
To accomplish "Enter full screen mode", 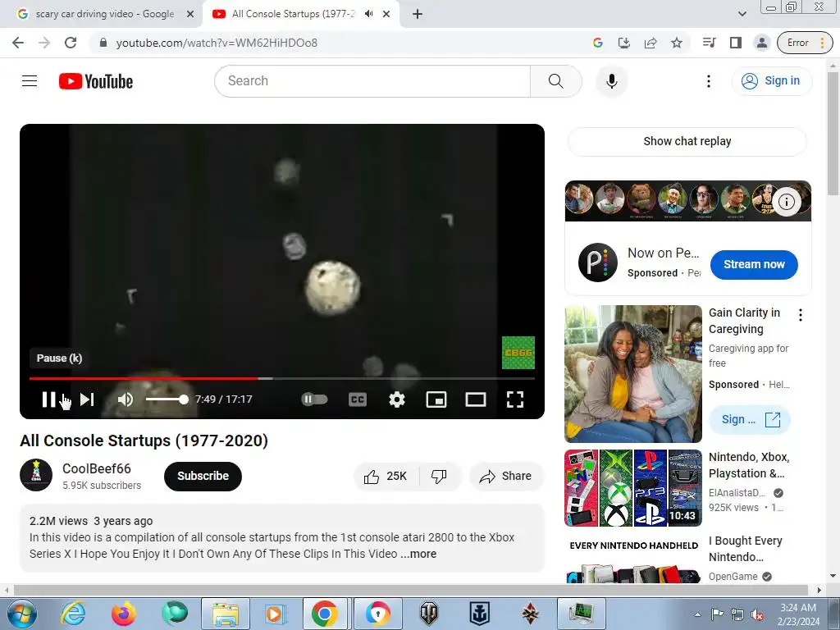I will coord(515,399).
